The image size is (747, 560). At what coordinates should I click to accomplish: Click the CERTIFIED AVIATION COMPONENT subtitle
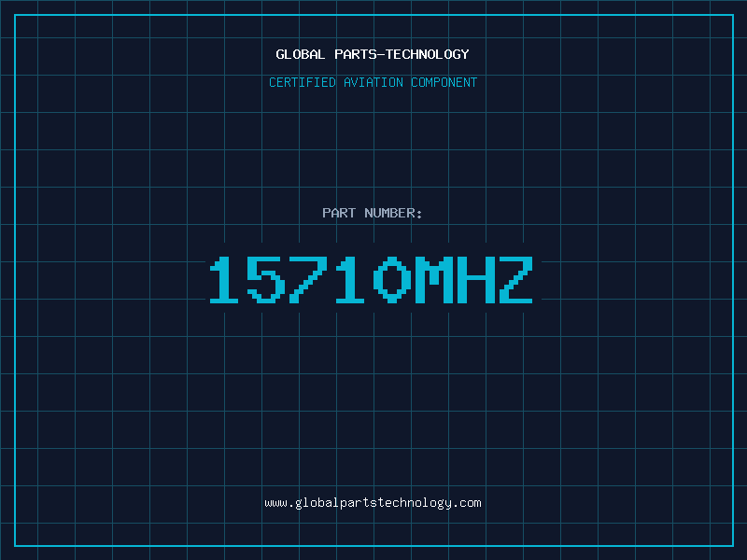coord(373,82)
